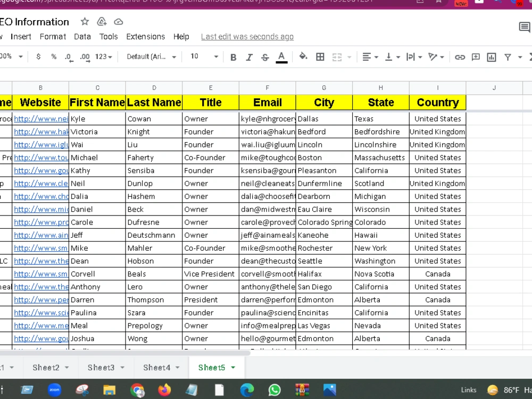Select the cell containing 'Vice President'
Screen dimensions: 532x399
[211, 274]
